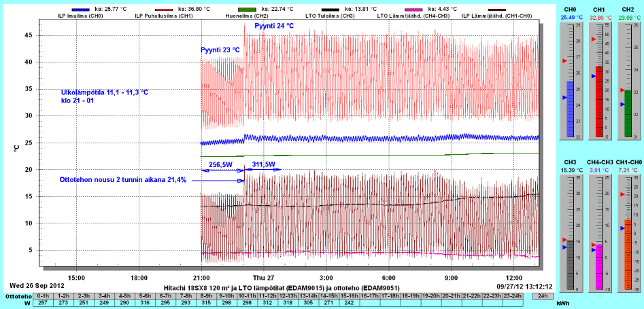The width and height of the screenshot is (644, 309).
Task: Click the Pyynti 23 °C annotation
Action: coord(220,50)
